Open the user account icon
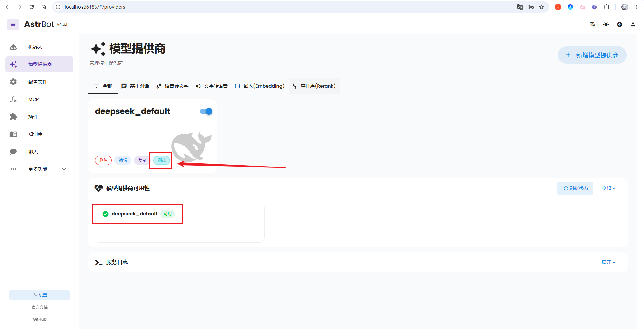 point(633,24)
